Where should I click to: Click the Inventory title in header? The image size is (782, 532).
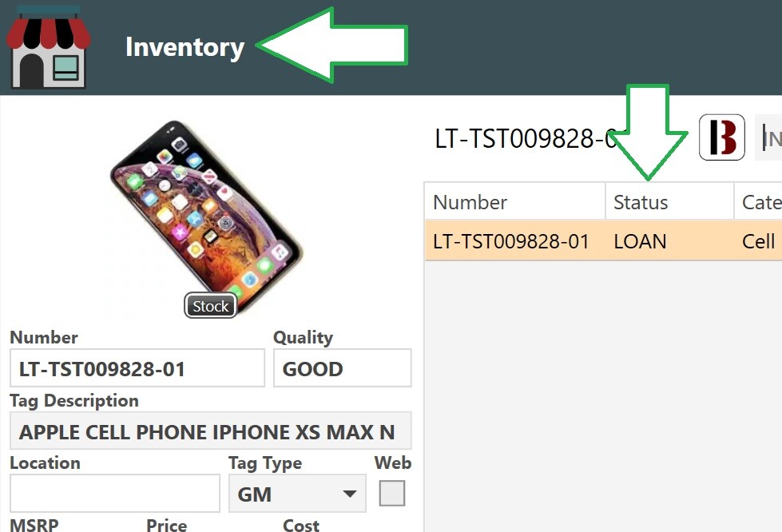(x=185, y=47)
